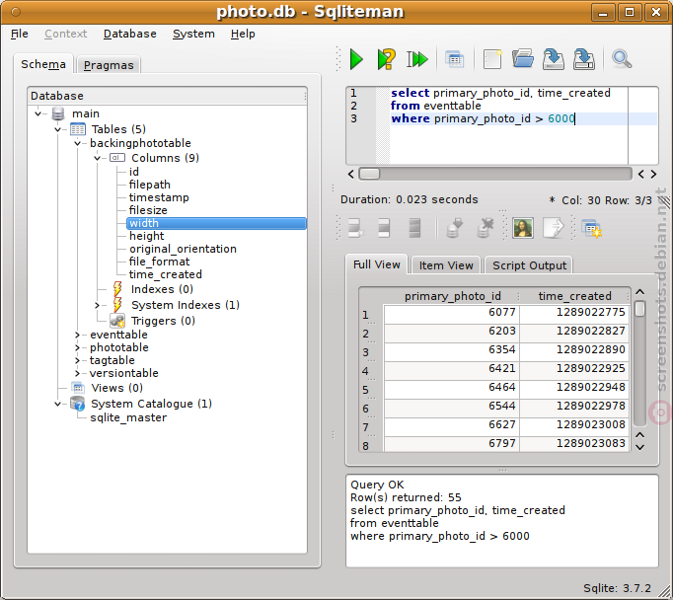Switch to the Item View tab
The width and height of the screenshot is (673, 600).
pyautogui.click(x=446, y=265)
